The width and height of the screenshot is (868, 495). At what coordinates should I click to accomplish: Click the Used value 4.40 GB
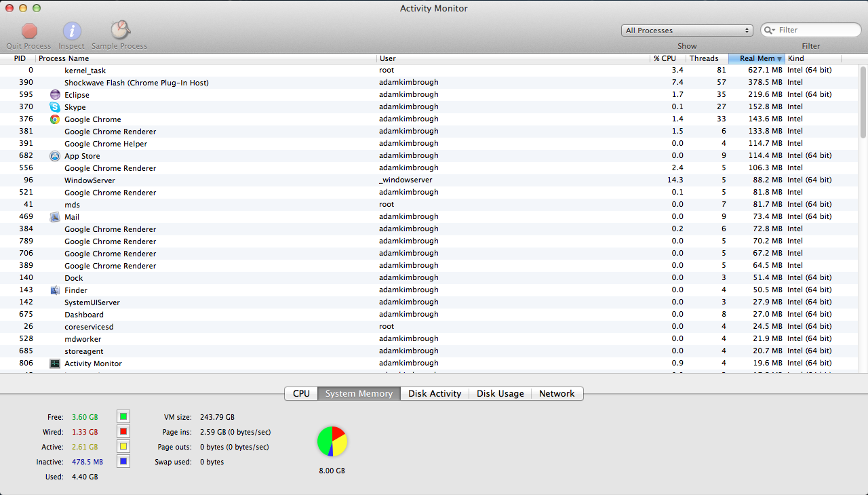[85, 477]
